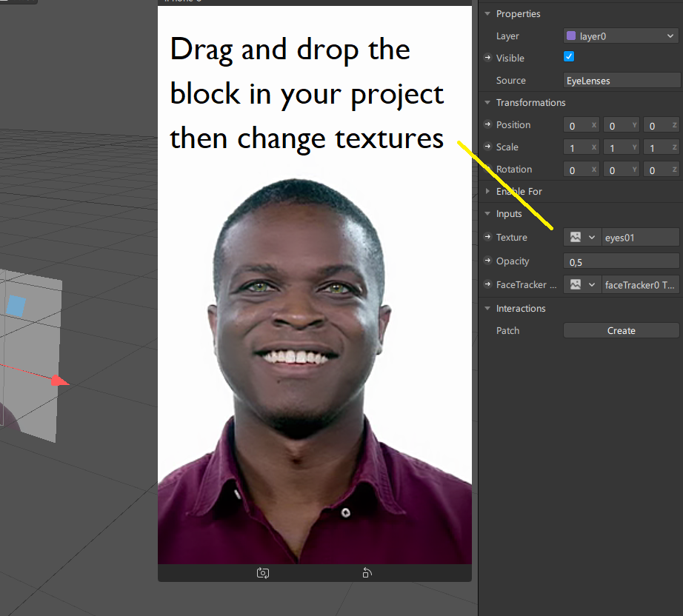Screen dimensions: 683x616
Task: Open the FaceTracker texture type dropdown
Action: [582, 285]
